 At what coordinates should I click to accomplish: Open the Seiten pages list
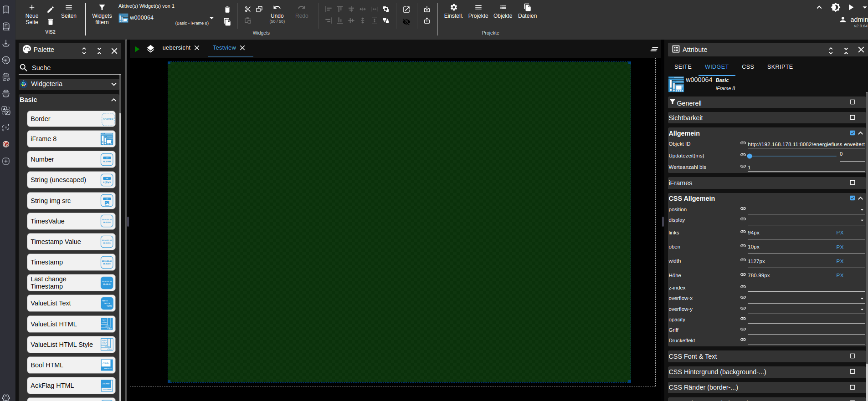click(69, 11)
